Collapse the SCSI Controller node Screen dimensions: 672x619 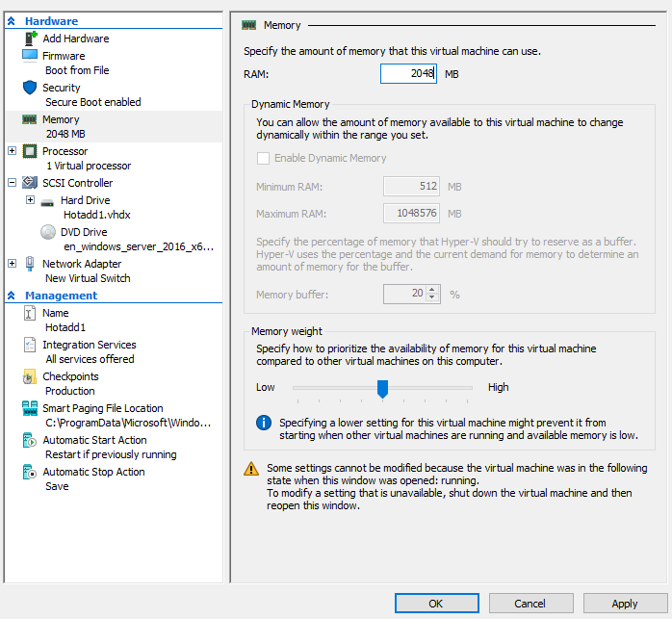coord(12,183)
